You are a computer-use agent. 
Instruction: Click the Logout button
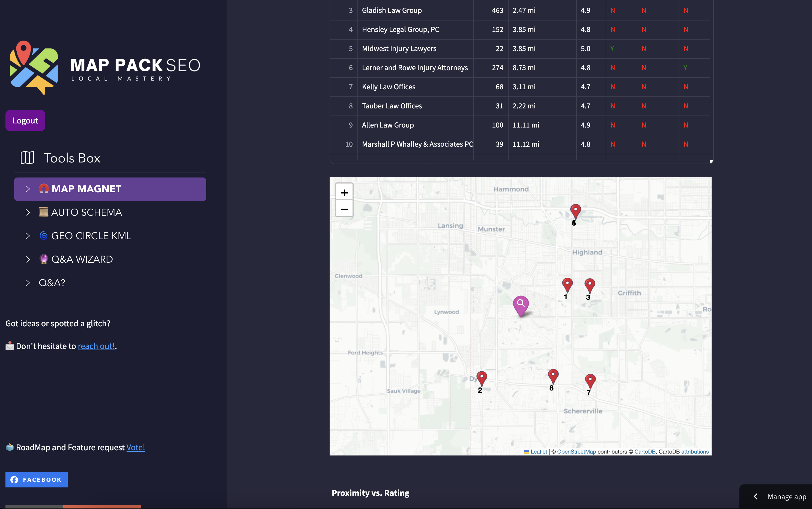point(25,120)
